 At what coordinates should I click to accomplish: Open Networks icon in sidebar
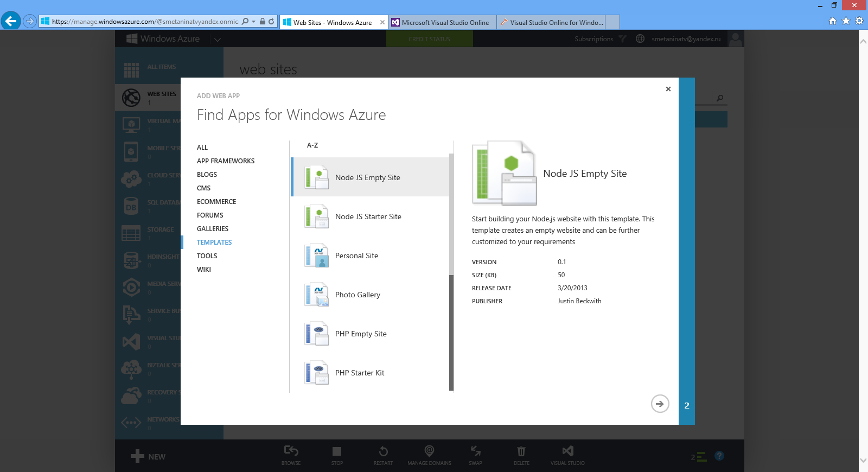coord(131,423)
